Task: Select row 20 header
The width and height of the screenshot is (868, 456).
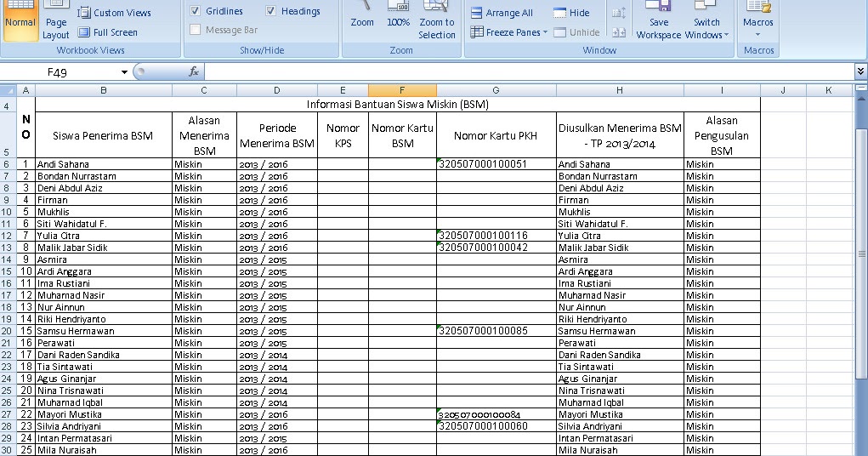Action: click(7, 331)
